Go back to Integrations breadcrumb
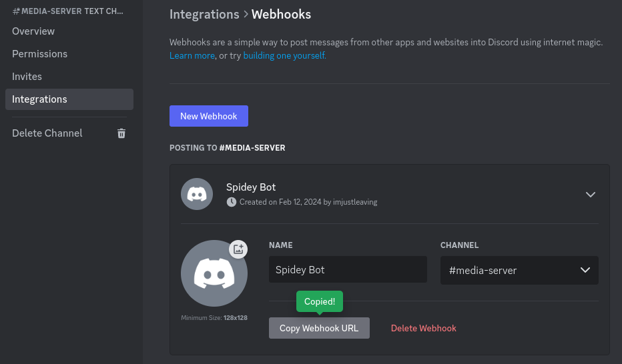The height and width of the screenshot is (364, 622). [x=204, y=14]
